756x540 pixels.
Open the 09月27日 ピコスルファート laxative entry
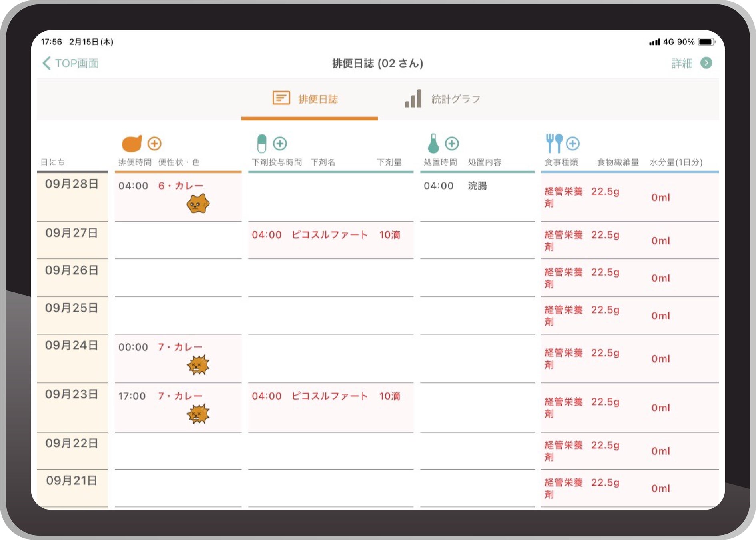coord(331,240)
